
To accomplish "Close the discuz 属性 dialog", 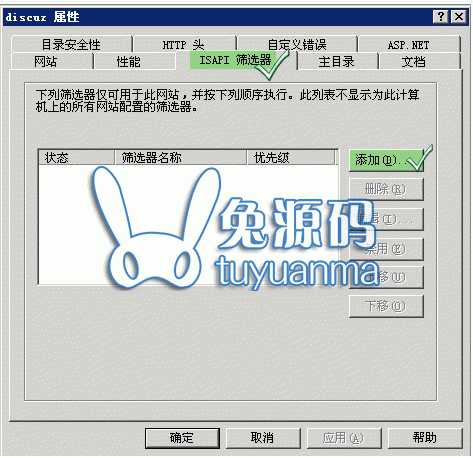I will point(458,16).
